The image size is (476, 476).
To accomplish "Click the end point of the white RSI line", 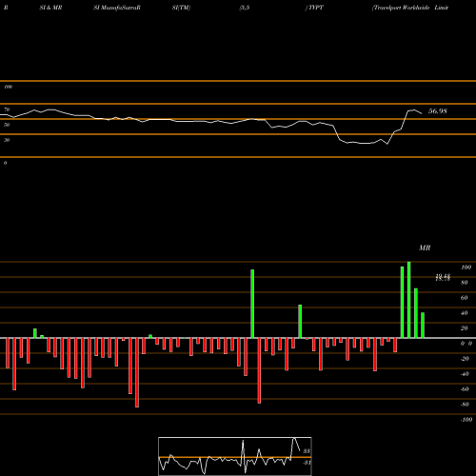I will click(422, 113).
